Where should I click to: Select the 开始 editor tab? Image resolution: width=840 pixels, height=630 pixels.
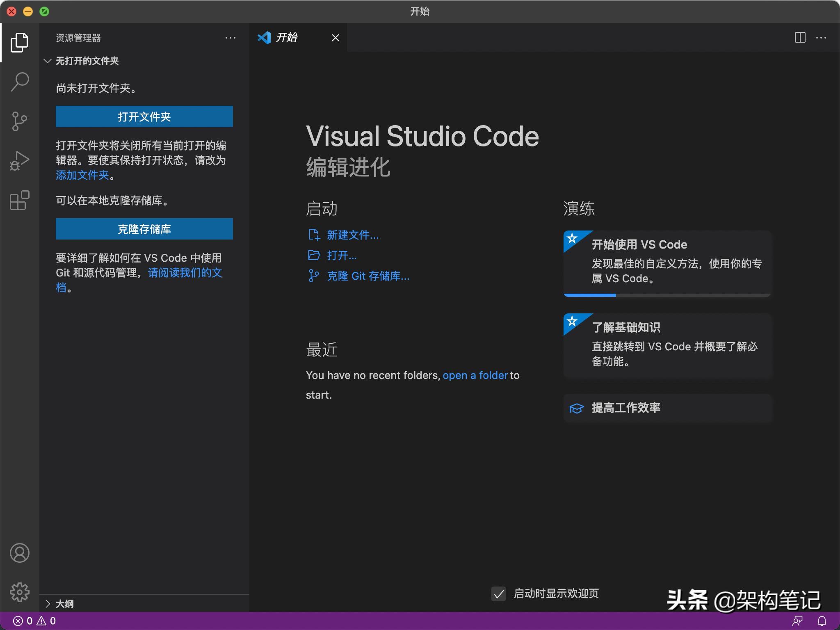[x=298, y=38]
